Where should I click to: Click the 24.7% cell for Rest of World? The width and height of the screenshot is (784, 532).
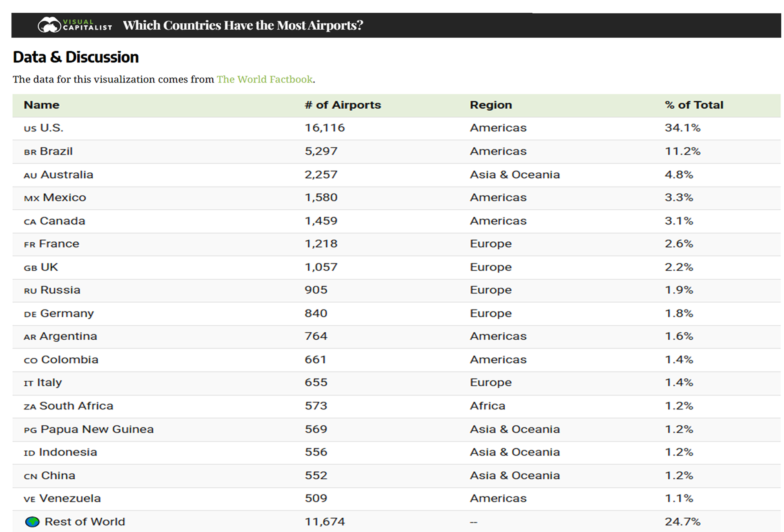[x=682, y=521]
